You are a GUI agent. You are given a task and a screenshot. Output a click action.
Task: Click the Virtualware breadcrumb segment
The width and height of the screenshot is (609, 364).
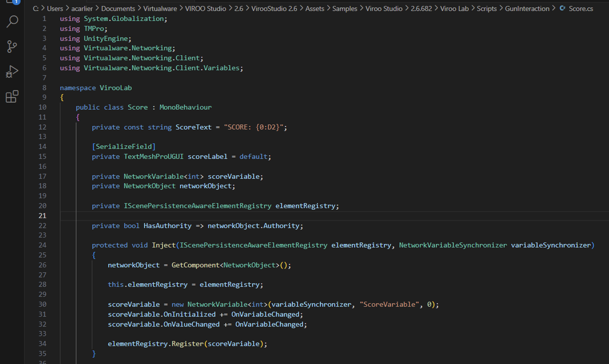[x=160, y=9]
